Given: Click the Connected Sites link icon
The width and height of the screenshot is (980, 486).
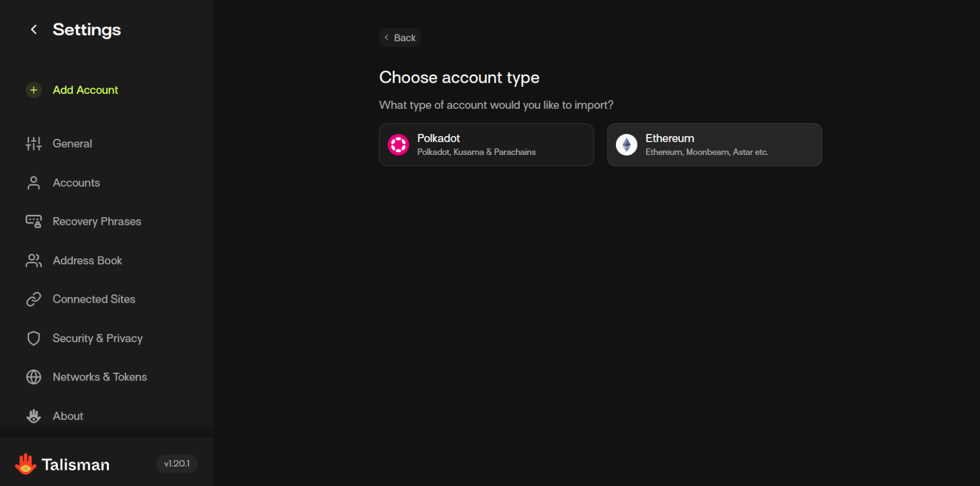Looking at the screenshot, I should click(33, 299).
